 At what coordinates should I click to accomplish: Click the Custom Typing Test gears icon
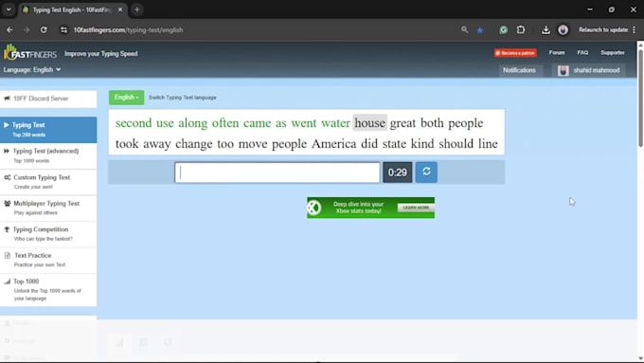(x=7, y=177)
